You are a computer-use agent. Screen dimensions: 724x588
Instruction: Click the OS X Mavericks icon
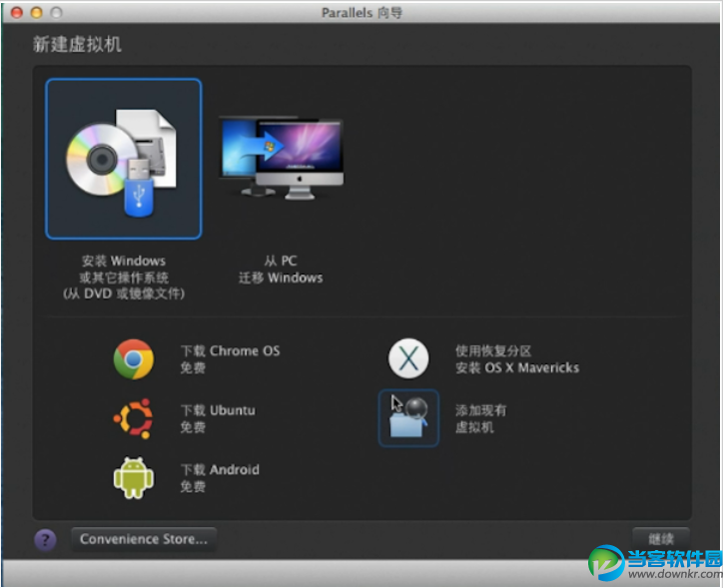tap(408, 358)
